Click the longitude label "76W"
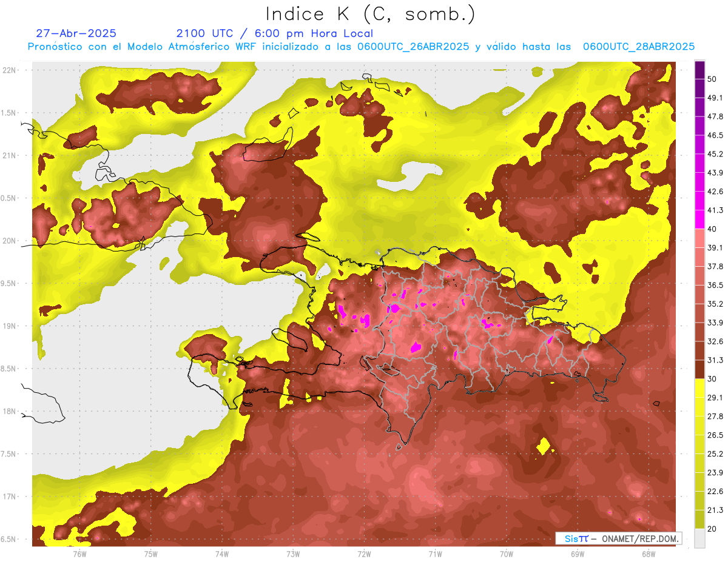728x562 pixels. pyautogui.click(x=79, y=554)
